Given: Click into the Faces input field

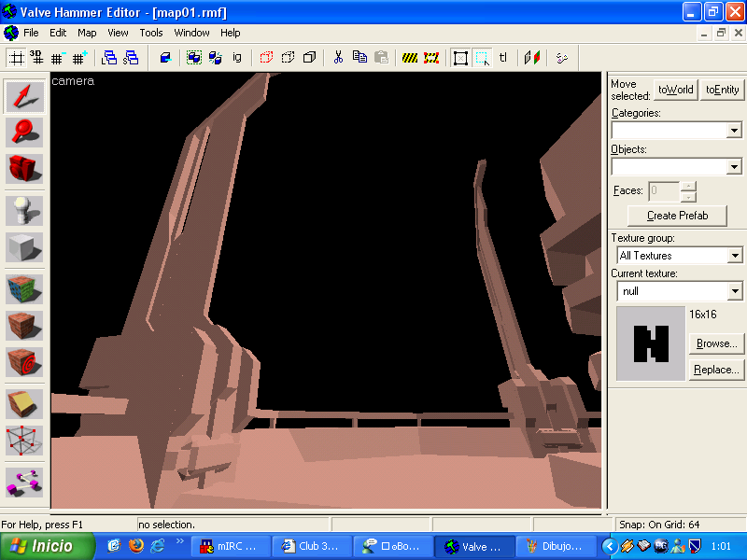Looking at the screenshot, I should (x=664, y=191).
